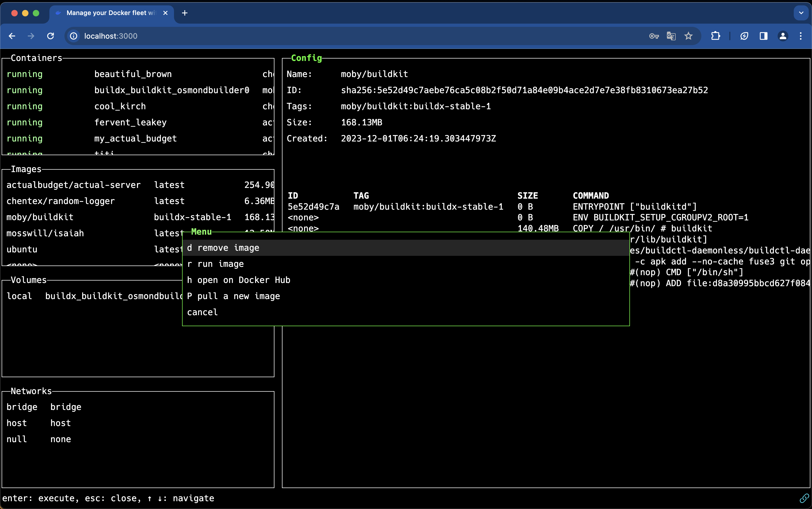This screenshot has height=509, width=812.
Task: Reload the localhost page
Action: (x=50, y=36)
